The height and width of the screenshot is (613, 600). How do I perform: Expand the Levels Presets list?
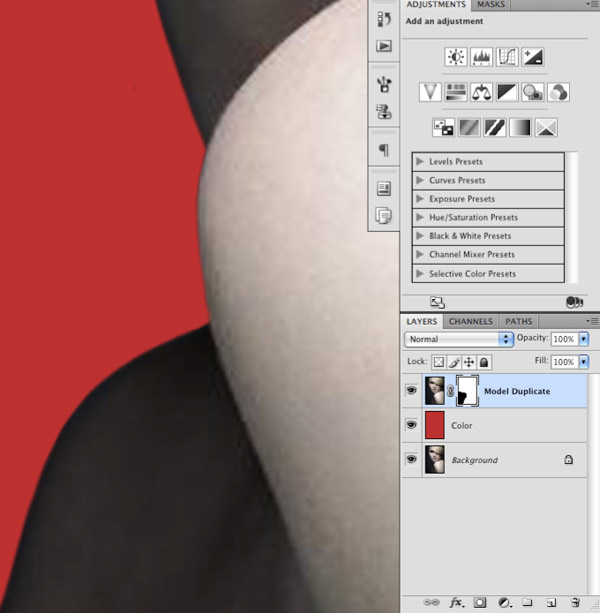(x=421, y=162)
